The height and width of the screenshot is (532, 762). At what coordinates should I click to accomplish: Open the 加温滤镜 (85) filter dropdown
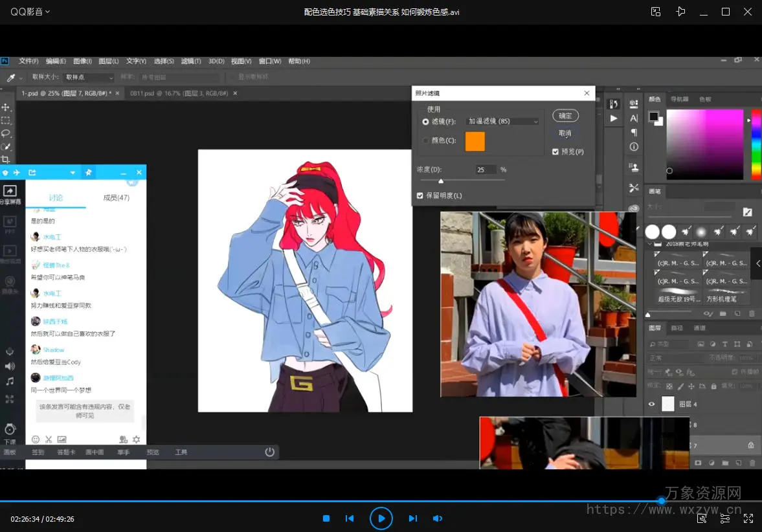(503, 122)
